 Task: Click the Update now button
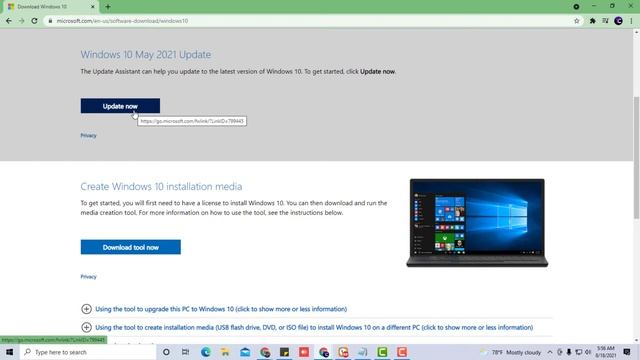tap(120, 106)
